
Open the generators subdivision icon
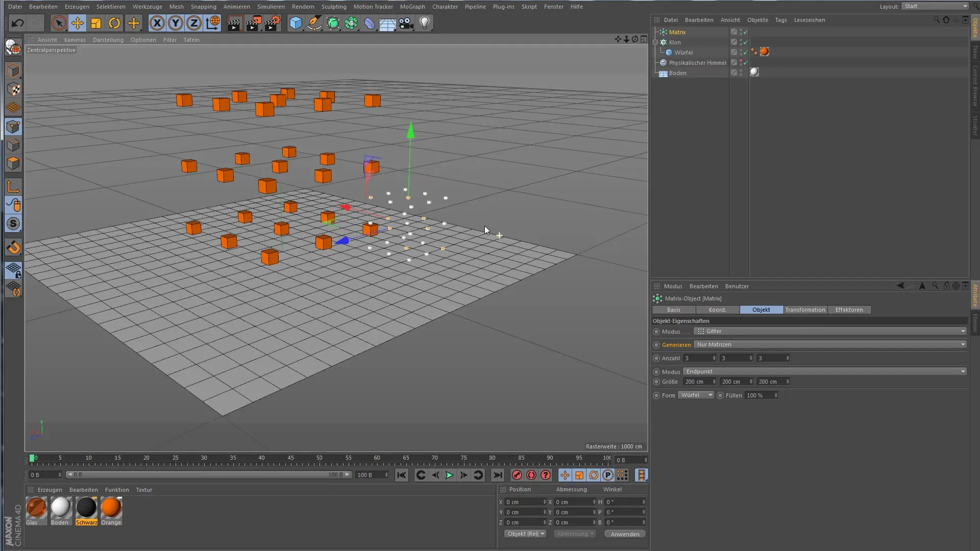(x=333, y=23)
